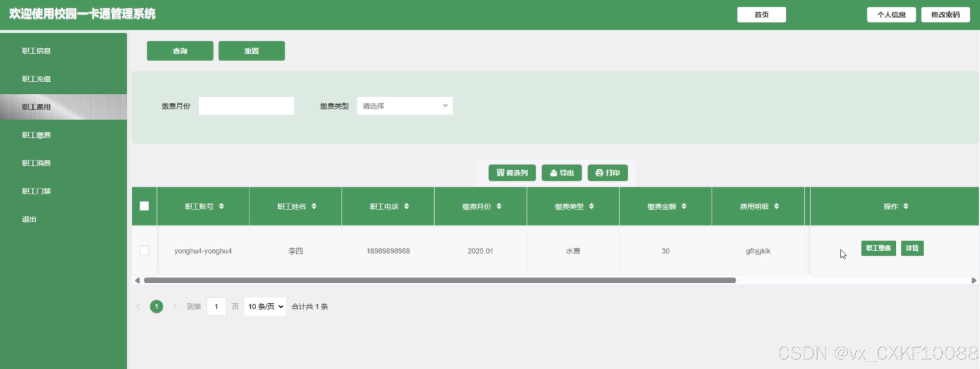Sort by 缴费金额 column arrows
The height and width of the screenshot is (369, 980).
684,206
